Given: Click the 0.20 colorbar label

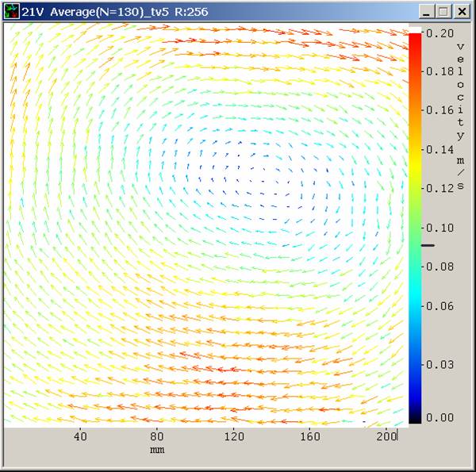Looking at the screenshot, I should pyautogui.click(x=440, y=33).
